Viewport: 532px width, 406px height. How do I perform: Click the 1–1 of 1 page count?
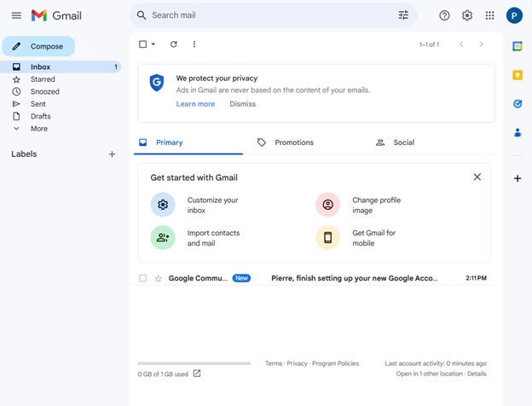429,44
